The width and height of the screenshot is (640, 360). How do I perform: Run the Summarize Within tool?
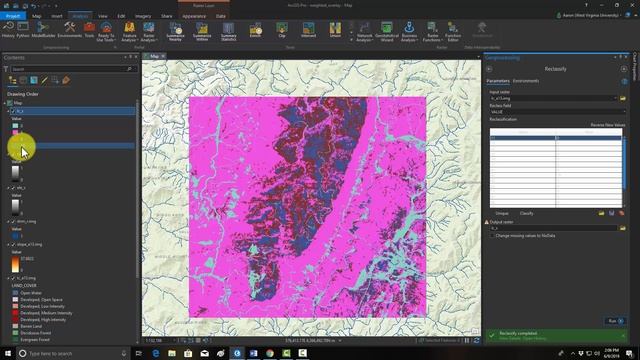click(x=202, y=32)
